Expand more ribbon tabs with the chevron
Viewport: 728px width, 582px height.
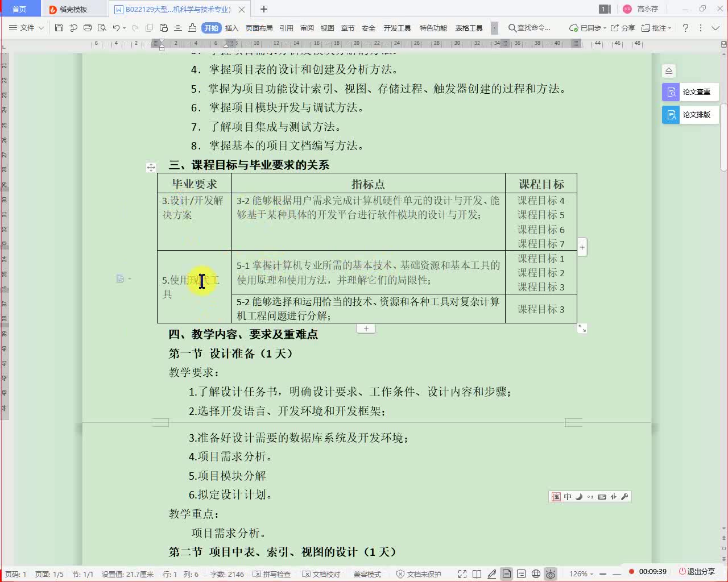[x=494, y=28]
